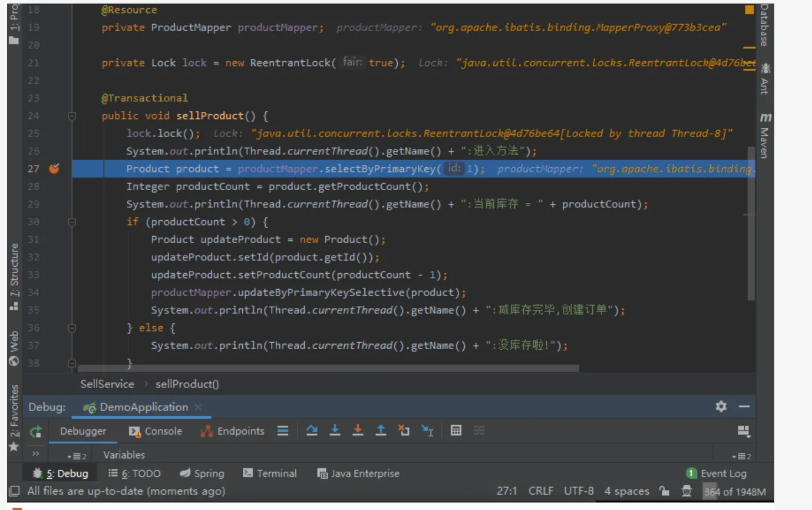This screenshot has height=510, width=812.
Task: Switch to the Debugger tab
Action: click(x=83, y=431)
